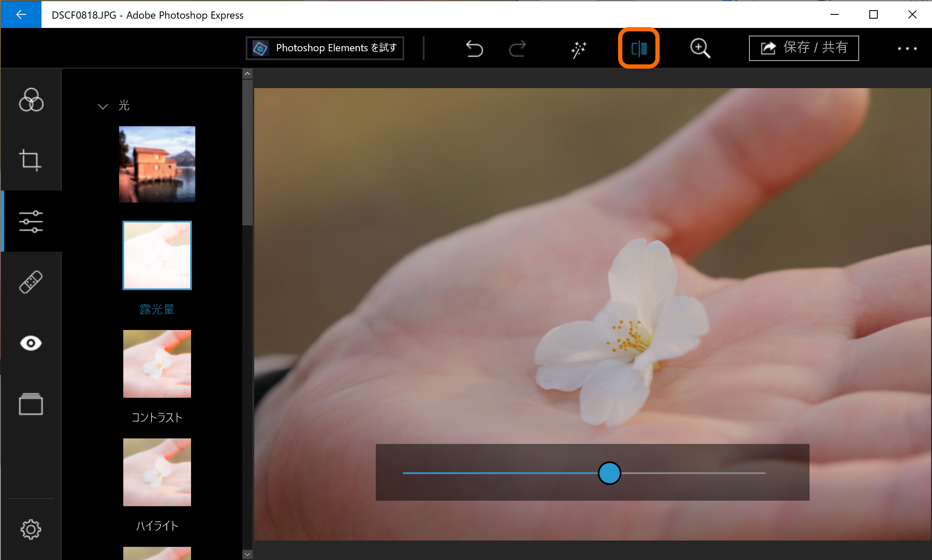Select the 露光量 adjustment thumbnail

(x=157, y=255)
